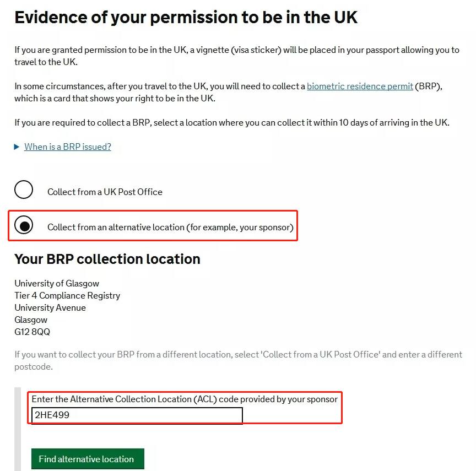
Task: Click the ACL code instruction label above the input
Action: click(185, 399)
